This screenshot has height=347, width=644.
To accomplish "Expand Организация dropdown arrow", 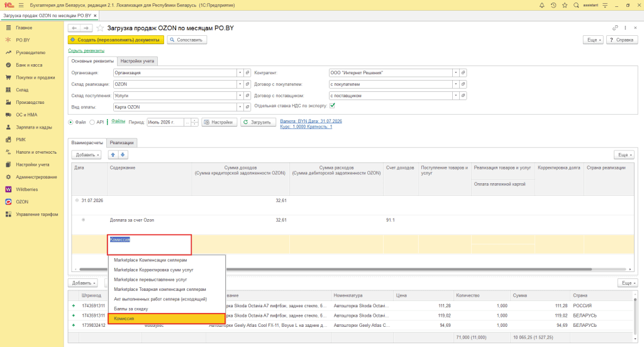I will click(240, 73).
